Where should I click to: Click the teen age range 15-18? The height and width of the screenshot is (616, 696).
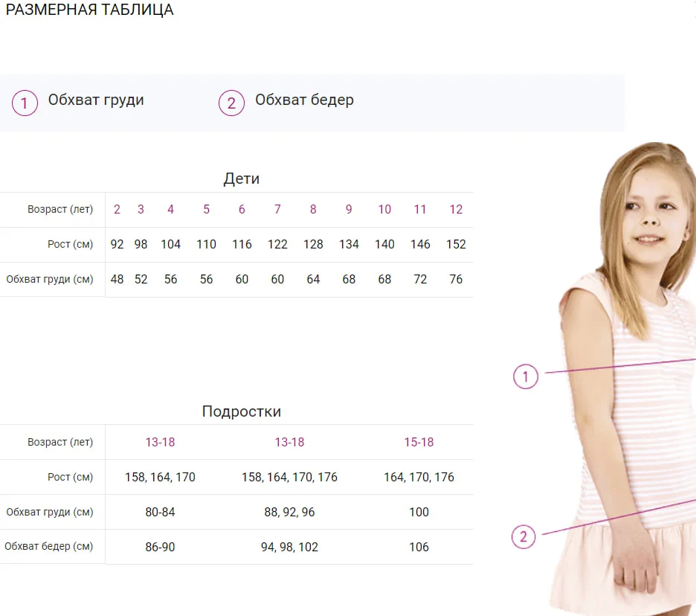point(419,442)
